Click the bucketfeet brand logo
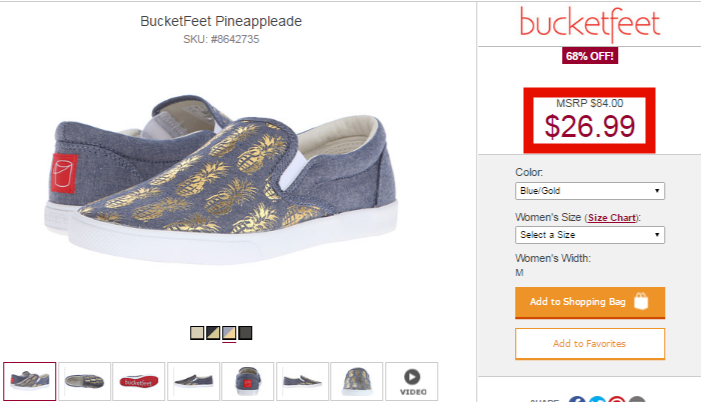701x402 pixels. tap(590, 24)
